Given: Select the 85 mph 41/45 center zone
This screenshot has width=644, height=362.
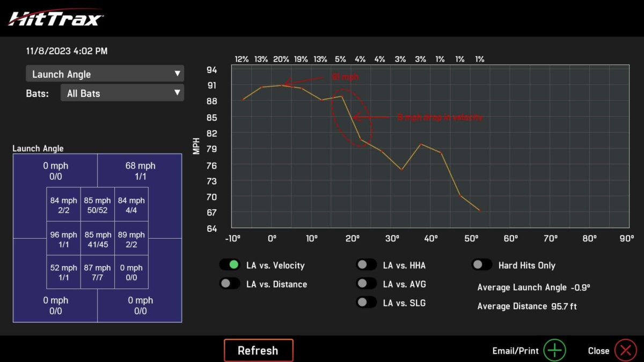Looking at the screenshot, I should point(98,239).
